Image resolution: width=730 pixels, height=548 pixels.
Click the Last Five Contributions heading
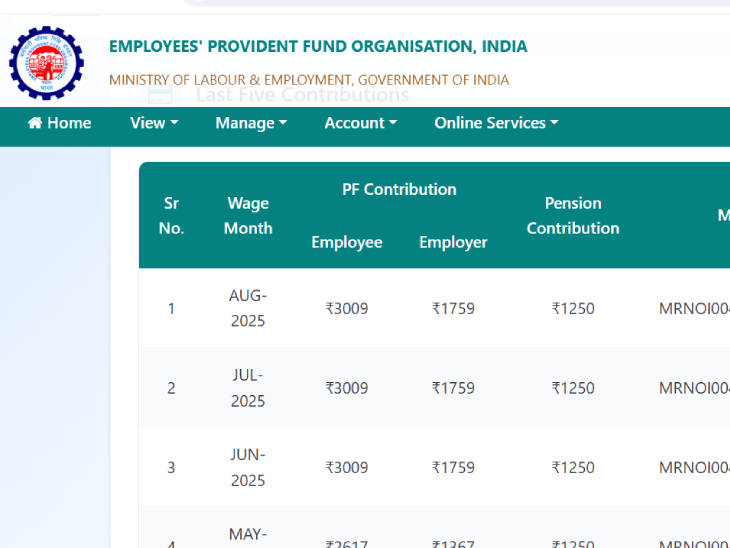(302, 95)
